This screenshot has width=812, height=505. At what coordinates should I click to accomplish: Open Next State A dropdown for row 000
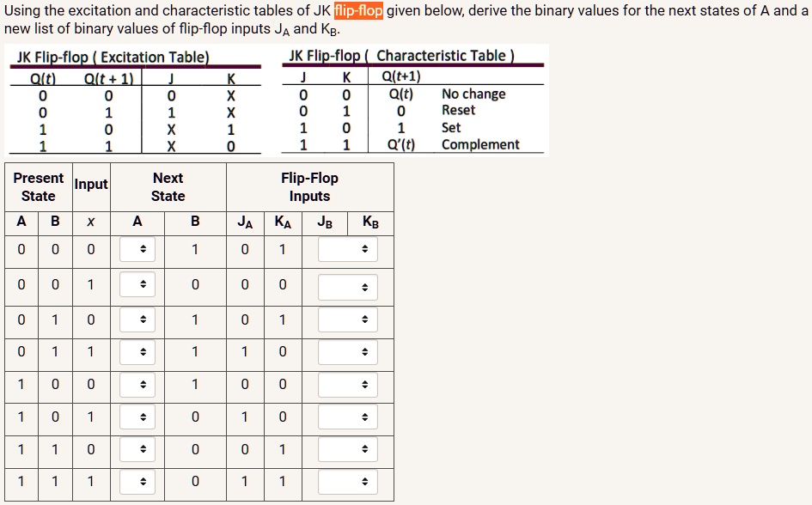[x=137, y=249]
